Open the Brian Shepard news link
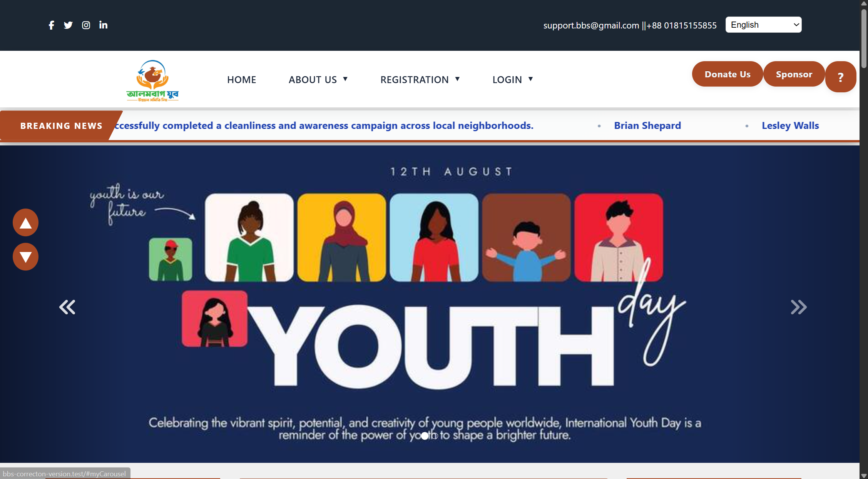This screenshot has width=868, height=479. 647,125
